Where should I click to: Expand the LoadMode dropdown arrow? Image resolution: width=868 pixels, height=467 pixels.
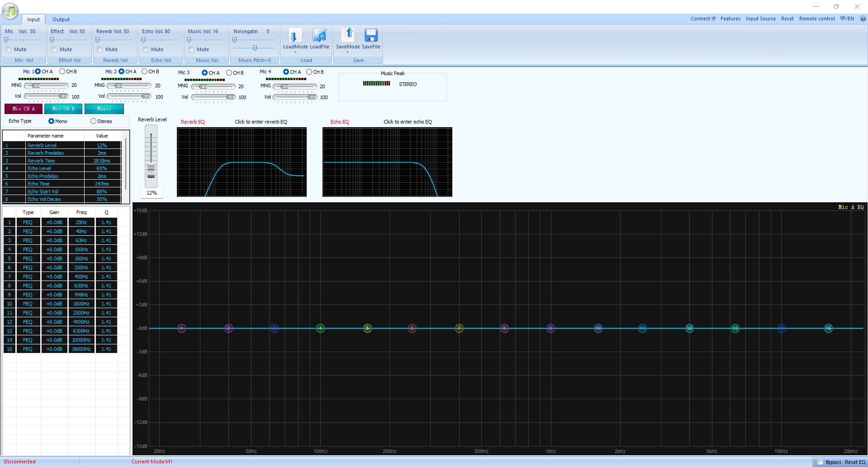[295, 52]
